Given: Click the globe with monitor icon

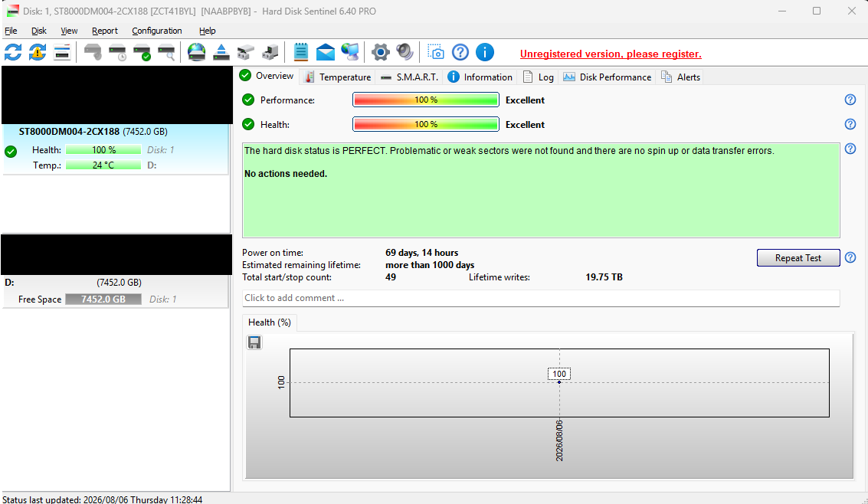Looking at the screenshot, I should [x=350, y=53].
